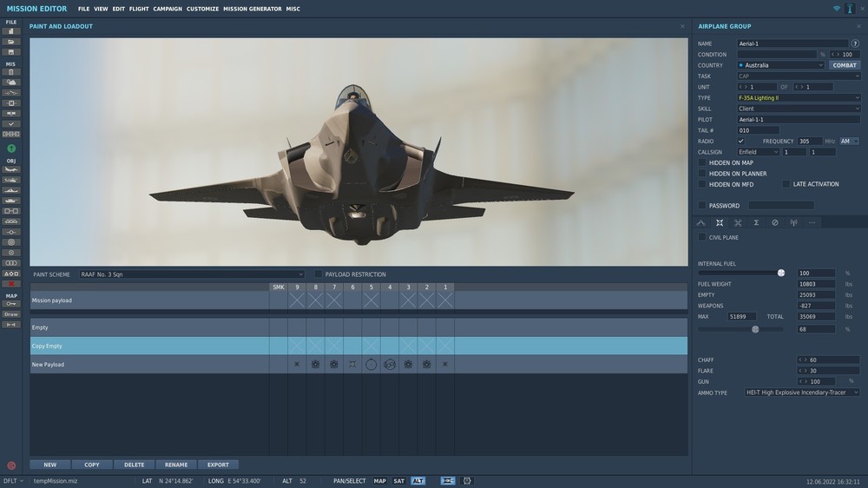Open the MISSION GENERATOR menu
868x488 pixels.
coord(253,9)
